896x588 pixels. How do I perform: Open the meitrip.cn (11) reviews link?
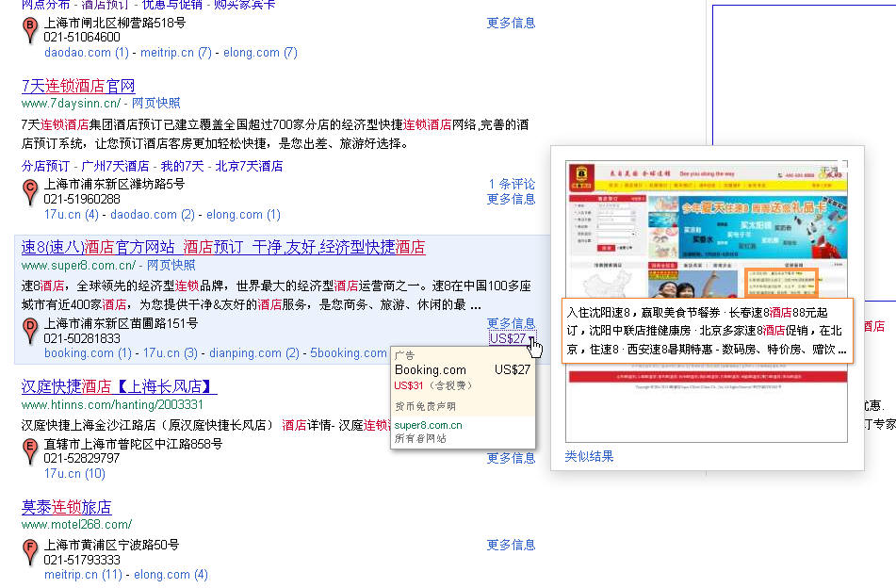coord(84,574)
